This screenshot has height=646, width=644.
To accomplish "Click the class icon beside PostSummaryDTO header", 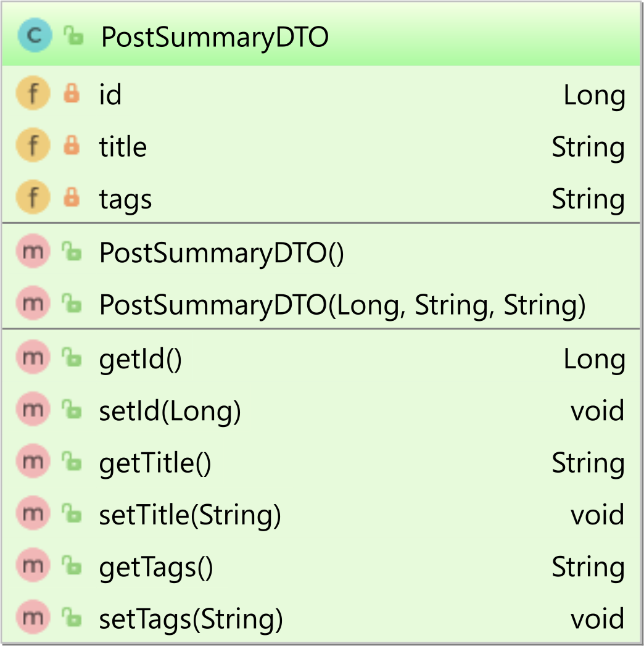I will click(35, 35).
